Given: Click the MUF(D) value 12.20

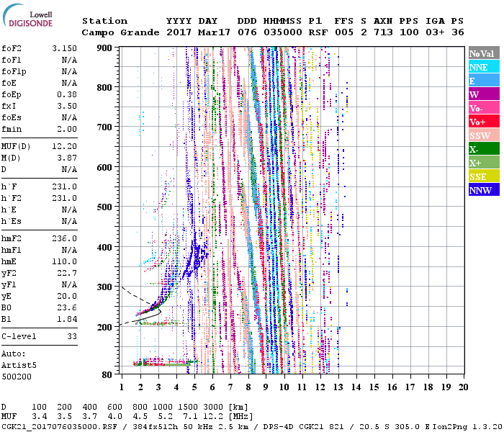Looking at the screenshot, I should click(65, 147).
